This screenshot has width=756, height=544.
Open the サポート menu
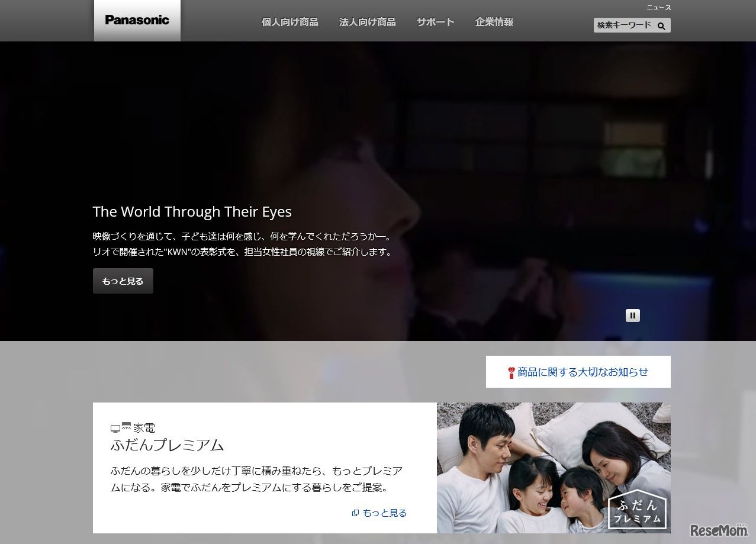(435, 22)
